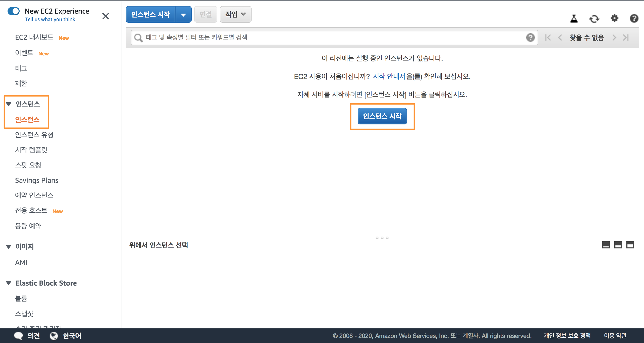Image resolution: width=644 pixels, height=343 pixels.
Task: Refresh the instance list
Action: (x=594, y=18)
